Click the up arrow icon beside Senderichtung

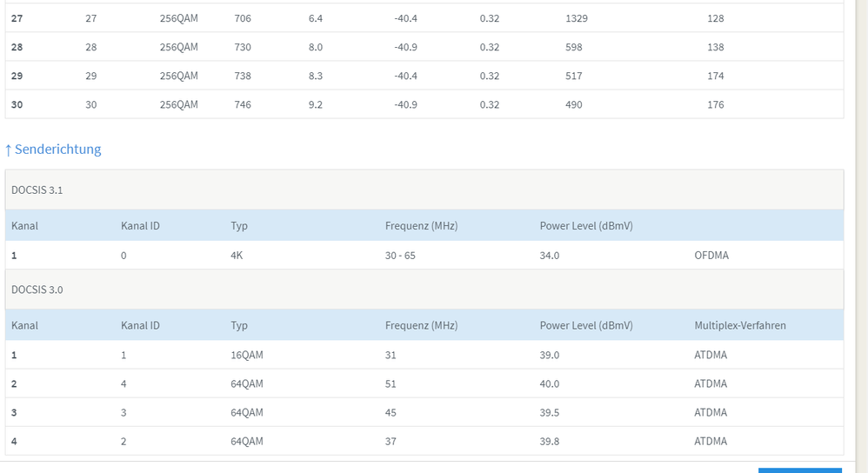coord(9,150)
